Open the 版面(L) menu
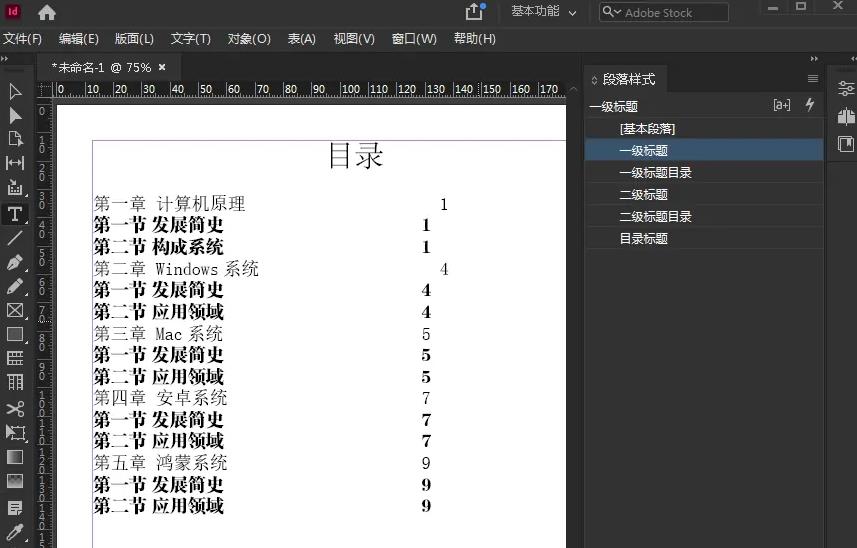Screen dimensions: 857x548 [134, 39]
